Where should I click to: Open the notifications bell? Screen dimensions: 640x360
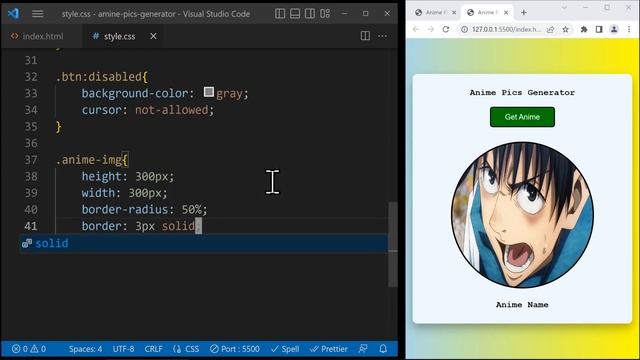point(383,349)
